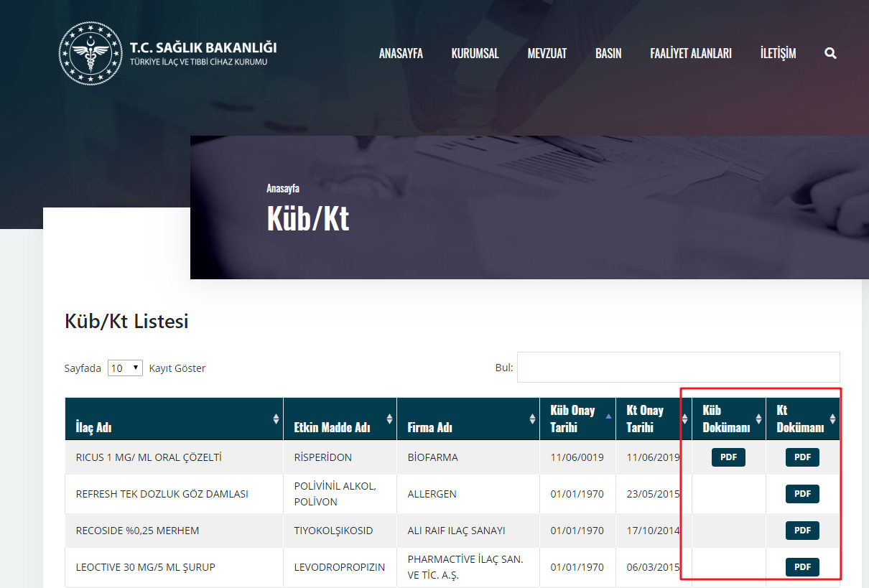Screen dimensions: 869x588
Task: Sort by Küb Dokümanı column arrows
Action: coord(759,419)
